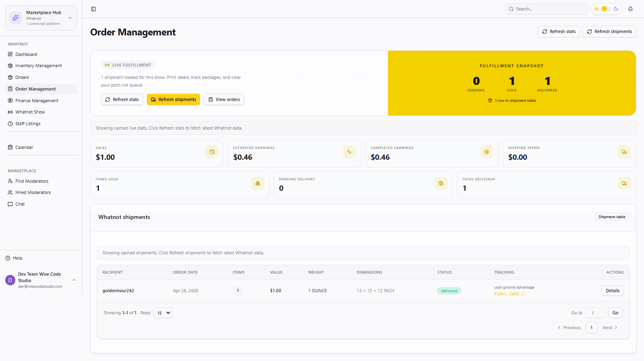Viewport: 644px width, 361px height.
Task: Click the Items Sold boxes icon
Action: point(258,183)
